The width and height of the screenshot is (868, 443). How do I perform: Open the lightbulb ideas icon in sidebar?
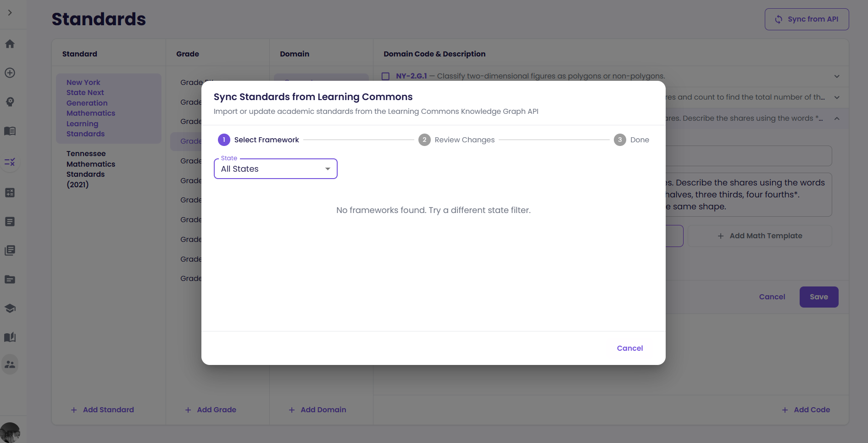click(x=10, y=102)
